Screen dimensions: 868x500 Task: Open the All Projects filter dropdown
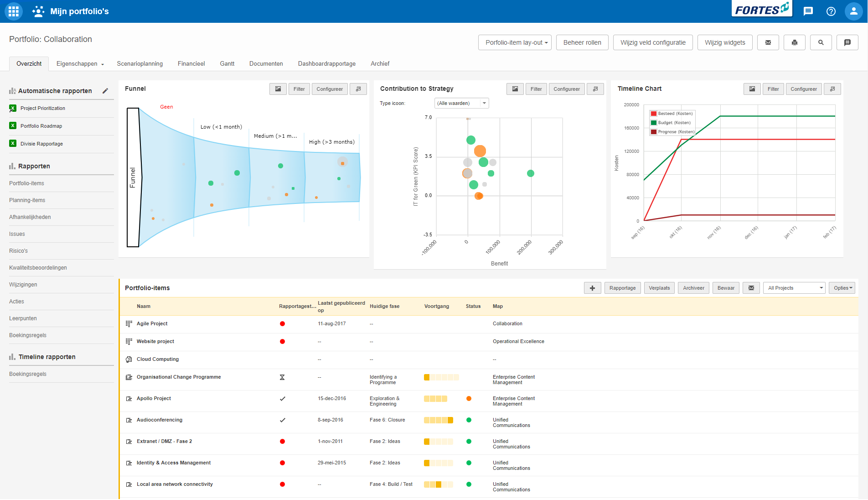[x=794, y=288]
